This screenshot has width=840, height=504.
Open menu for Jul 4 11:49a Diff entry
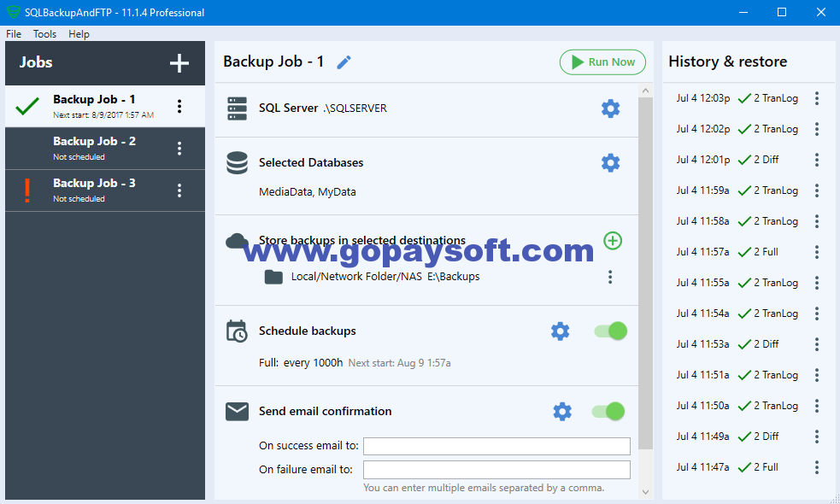(x=816, y=437)
